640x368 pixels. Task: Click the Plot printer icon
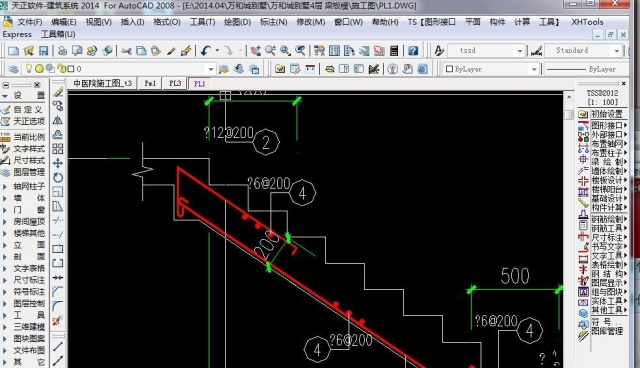62,51
